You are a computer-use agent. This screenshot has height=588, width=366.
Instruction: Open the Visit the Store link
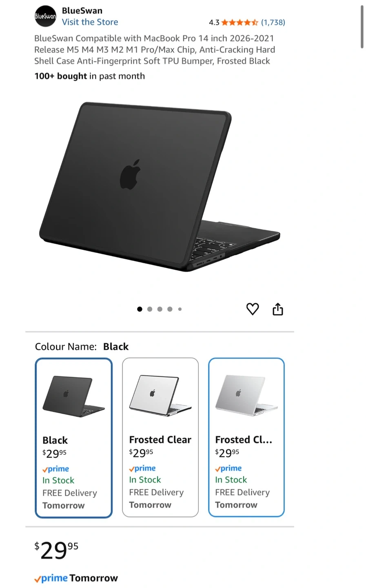[x=90, y=22]
